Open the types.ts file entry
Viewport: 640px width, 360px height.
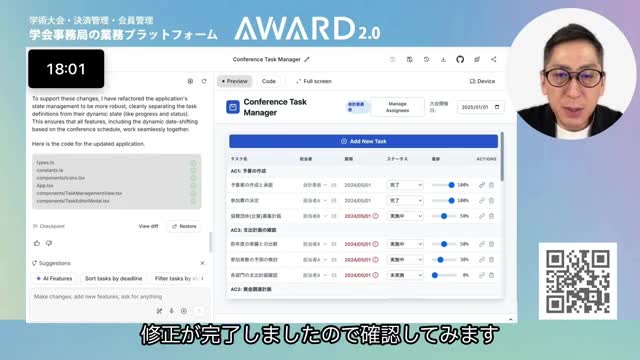(x=45, y=162)
